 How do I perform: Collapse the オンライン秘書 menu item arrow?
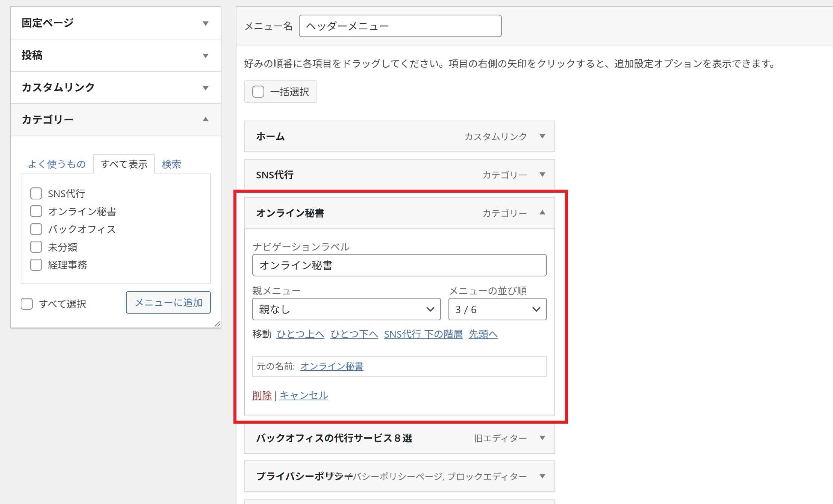[542, 213]
